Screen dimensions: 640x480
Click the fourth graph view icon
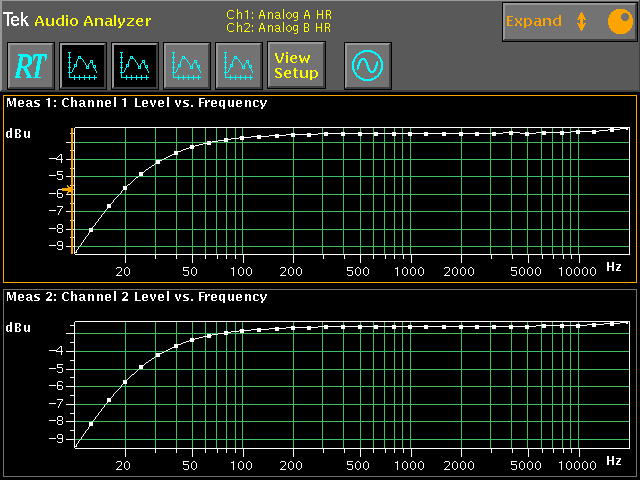tap(239, 66)
